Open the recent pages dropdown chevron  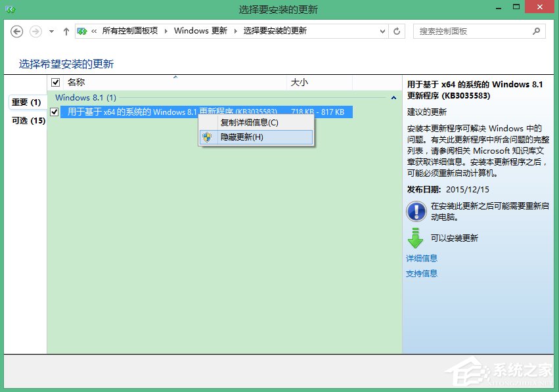(x=51, y=31)
